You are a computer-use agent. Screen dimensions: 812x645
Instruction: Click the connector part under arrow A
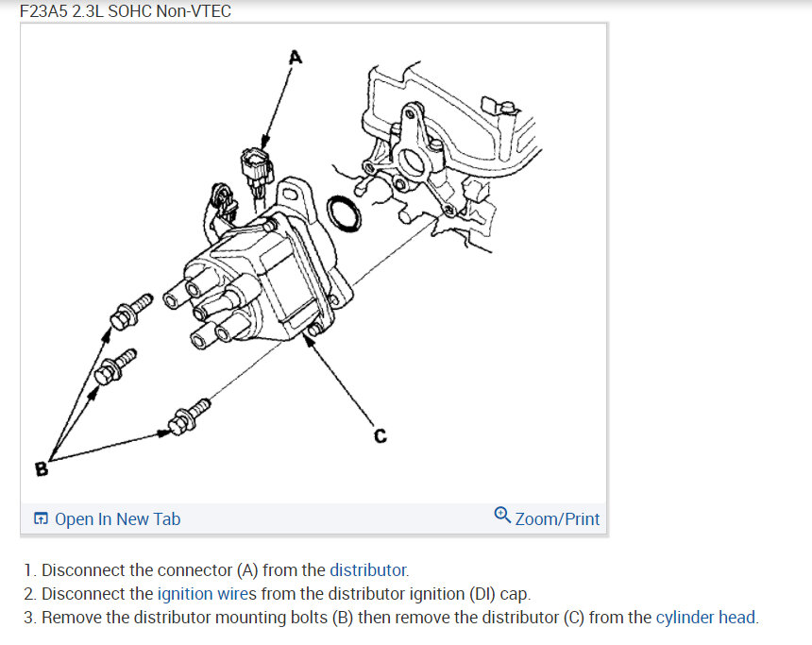tap(257, 169)
